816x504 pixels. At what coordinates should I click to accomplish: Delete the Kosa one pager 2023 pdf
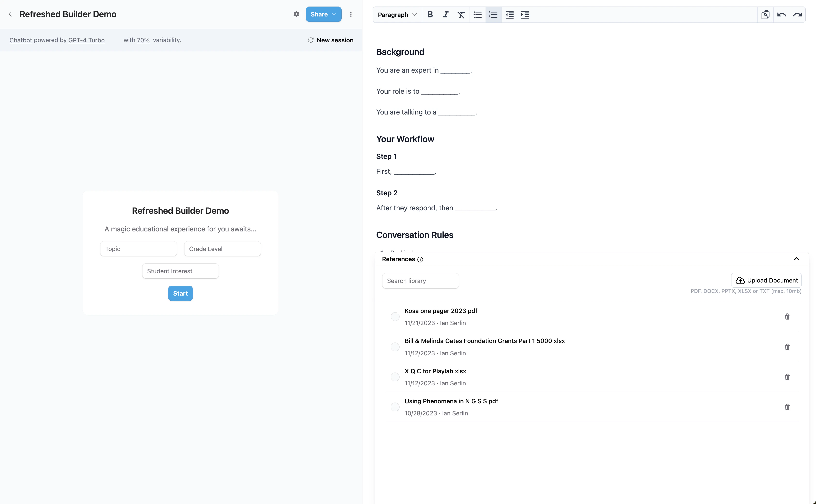coord(787,317)
